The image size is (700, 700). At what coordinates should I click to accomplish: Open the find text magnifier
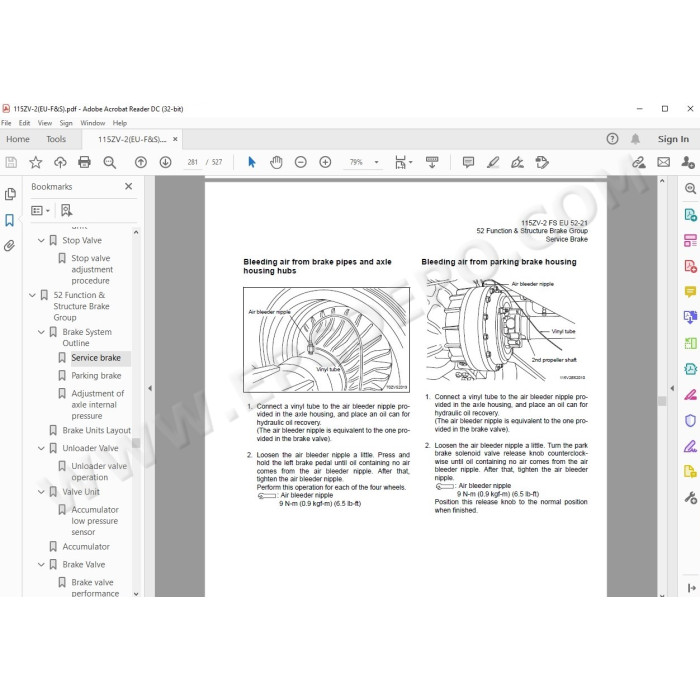pyautogui.click(x=109, y=162)
